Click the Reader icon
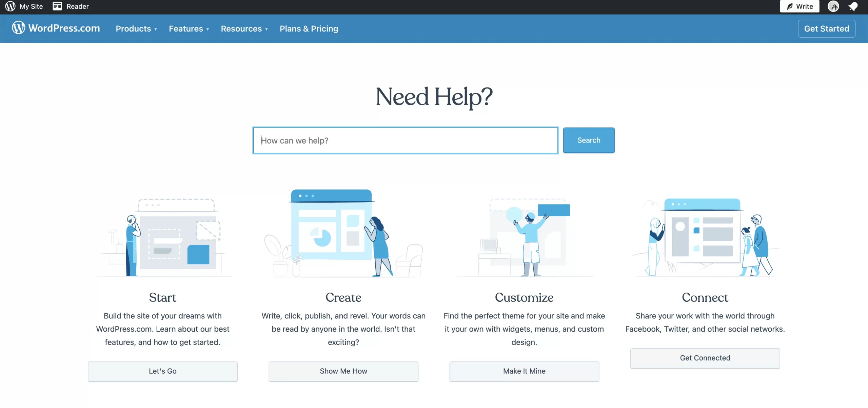The width and height of the screenshot is (868, 408). [58, 7]
